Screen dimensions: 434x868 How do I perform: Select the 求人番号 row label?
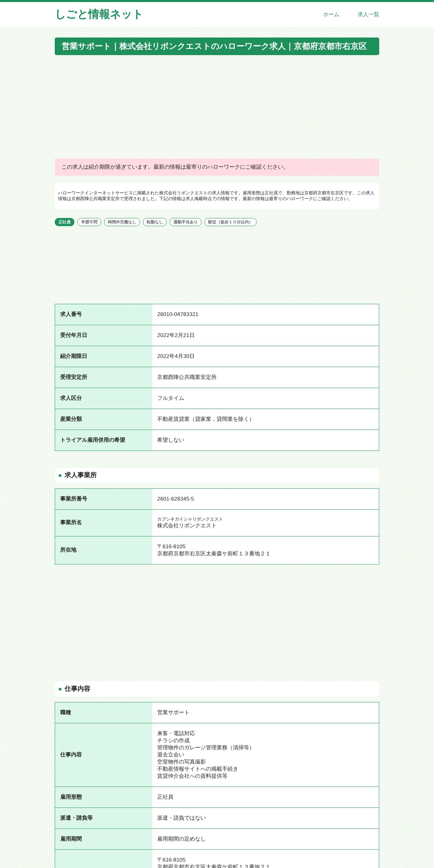[103, 314]
